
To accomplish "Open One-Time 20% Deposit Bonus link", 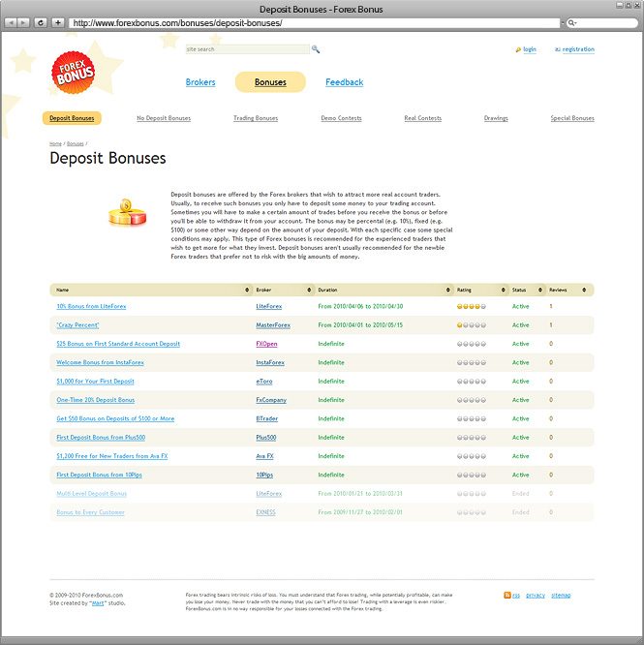I will click(96, 400).
